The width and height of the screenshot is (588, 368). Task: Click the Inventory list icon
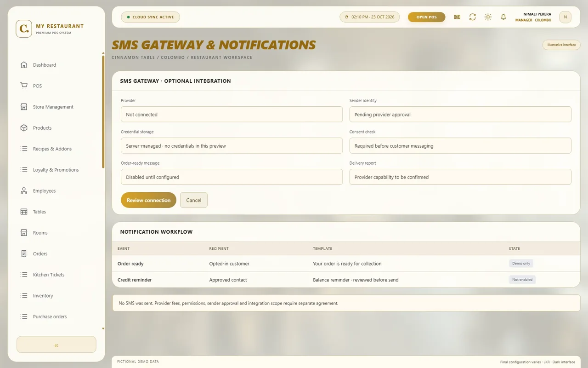click(x=24, y=296)
